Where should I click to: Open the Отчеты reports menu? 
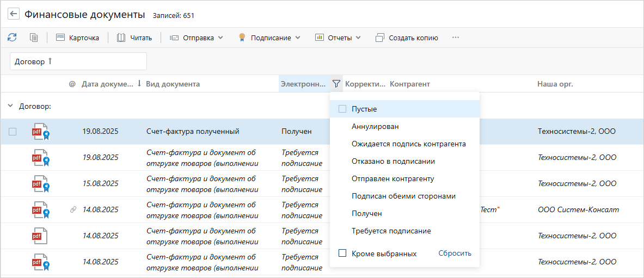338,38
